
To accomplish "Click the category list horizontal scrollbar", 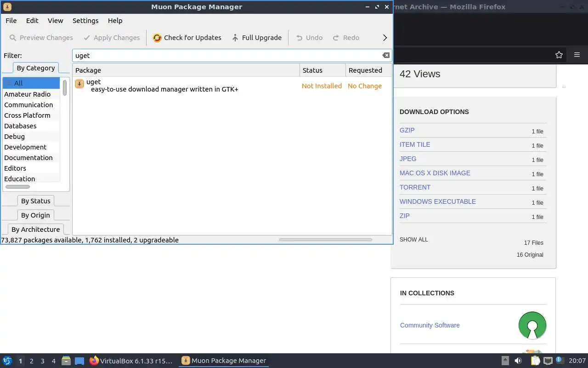I will pyautogui.click(x=17, y=187).
